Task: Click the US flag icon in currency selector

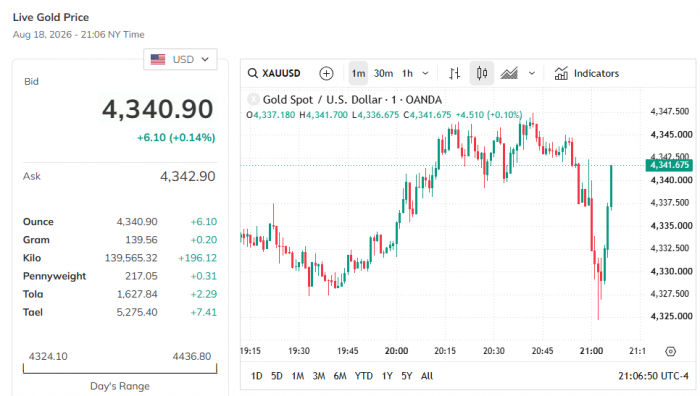Action: pos(158,59)
